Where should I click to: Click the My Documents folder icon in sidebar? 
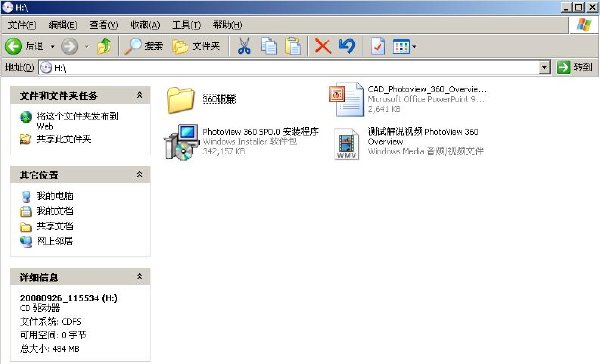(x=26, y=211)
